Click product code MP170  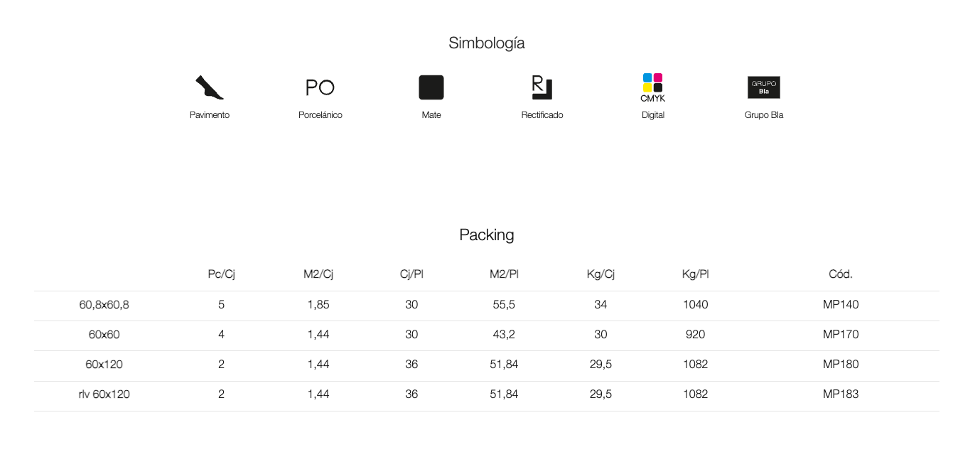(x=841, y=335)
